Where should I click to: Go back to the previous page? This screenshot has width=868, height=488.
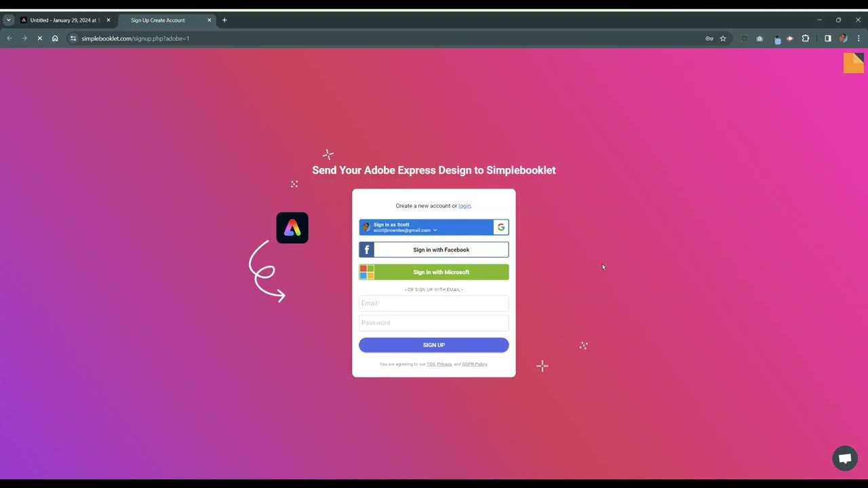pyautogui.click(x=9, y=39)
